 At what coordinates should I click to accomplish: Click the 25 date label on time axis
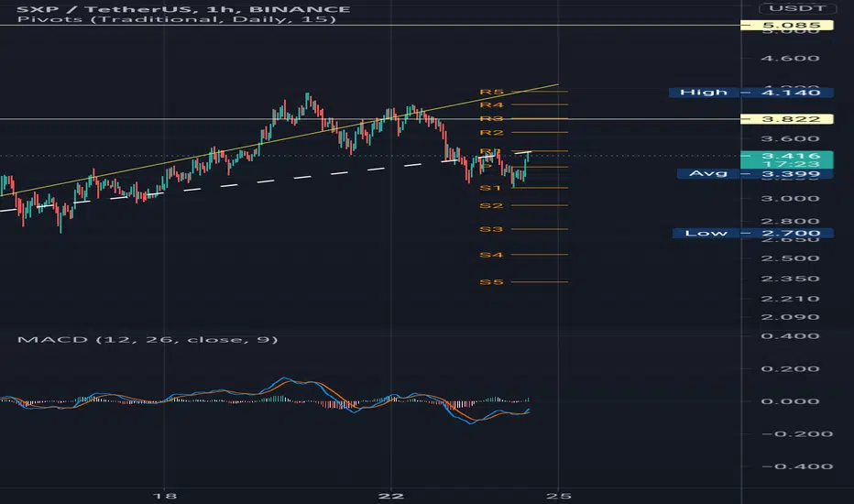coord(558,496)
